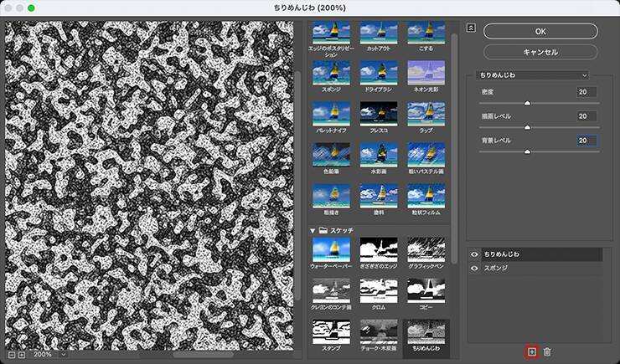620x364 pixels.
Task: Click the zoom in plus button
Action: click(x=22, y=355)
